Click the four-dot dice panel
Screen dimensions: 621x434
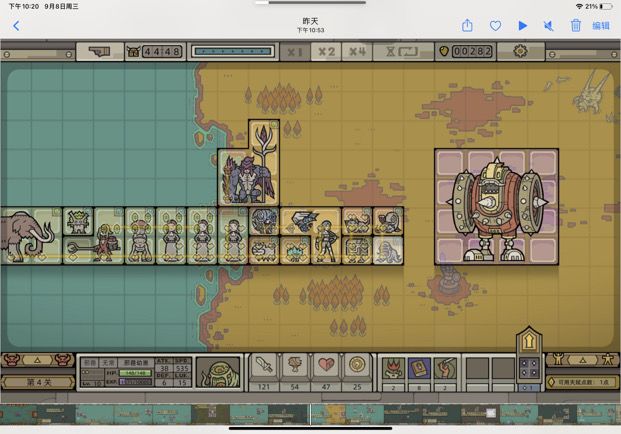(529, 368)
